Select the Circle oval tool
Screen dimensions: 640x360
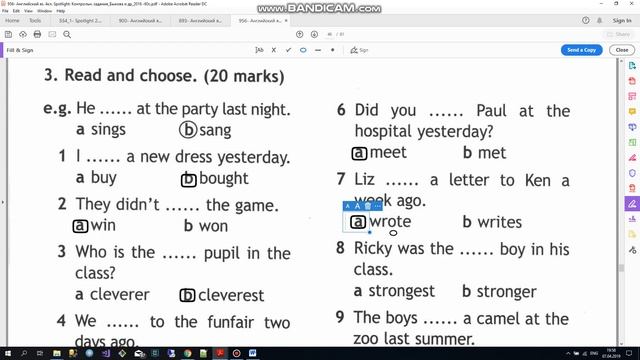[303, 50]
